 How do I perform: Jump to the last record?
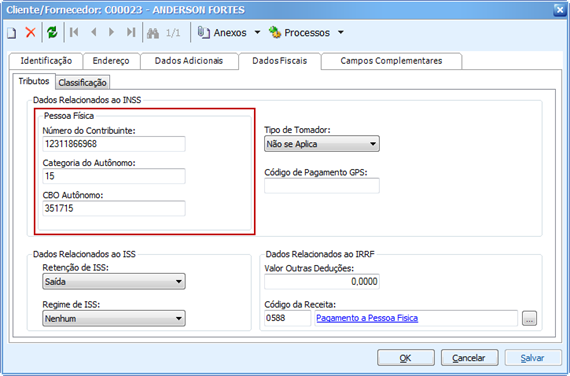(131, 32)
